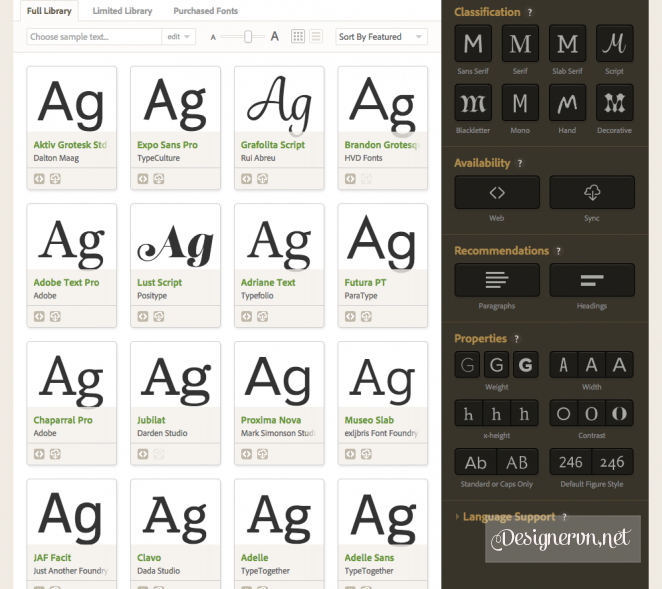Open Recommendations help question mark
The height and width of the screenshot is (589, 662).
559,251
